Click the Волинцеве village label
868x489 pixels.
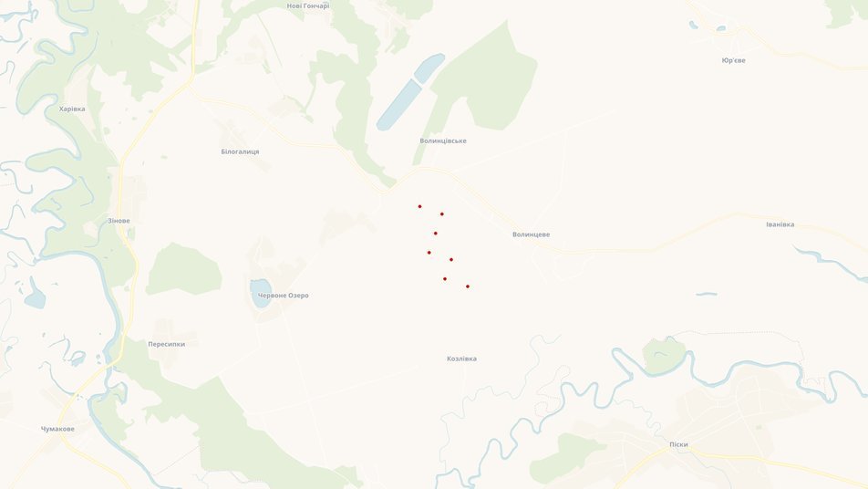tap(531, 234)
